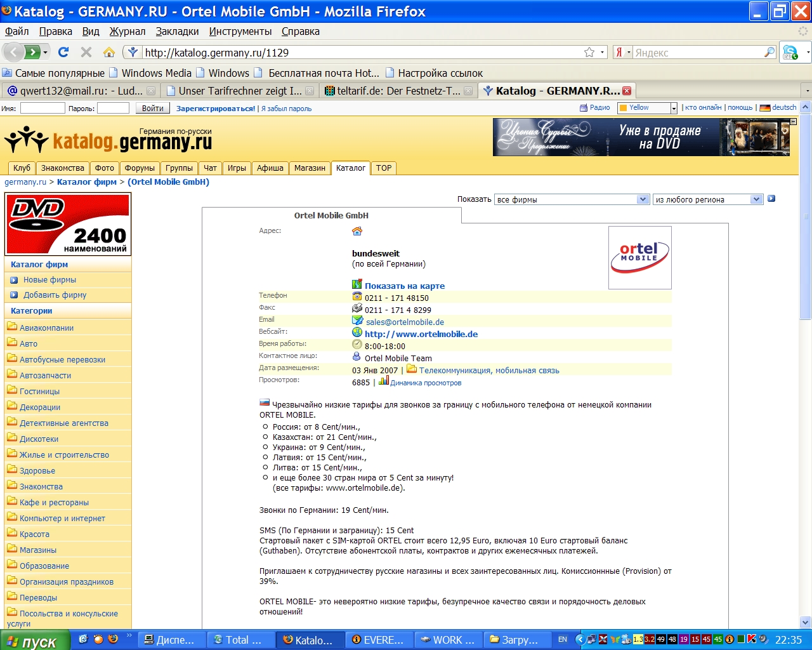Click the bar chart icon for Динамика просмотров
Screen dimensions: 812x650
[384, 381]
